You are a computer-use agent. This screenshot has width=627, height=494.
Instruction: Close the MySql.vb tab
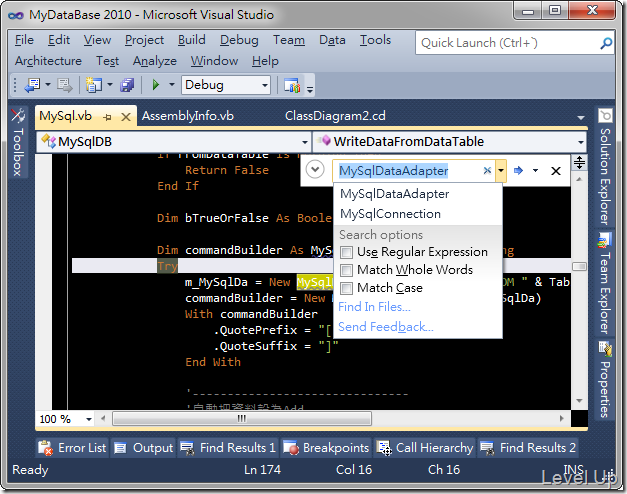(126, 117)
